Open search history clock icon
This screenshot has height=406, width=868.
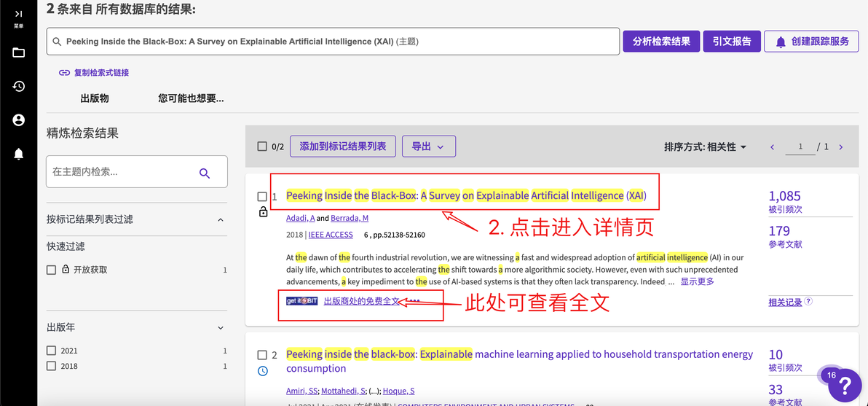click(19, 87)
